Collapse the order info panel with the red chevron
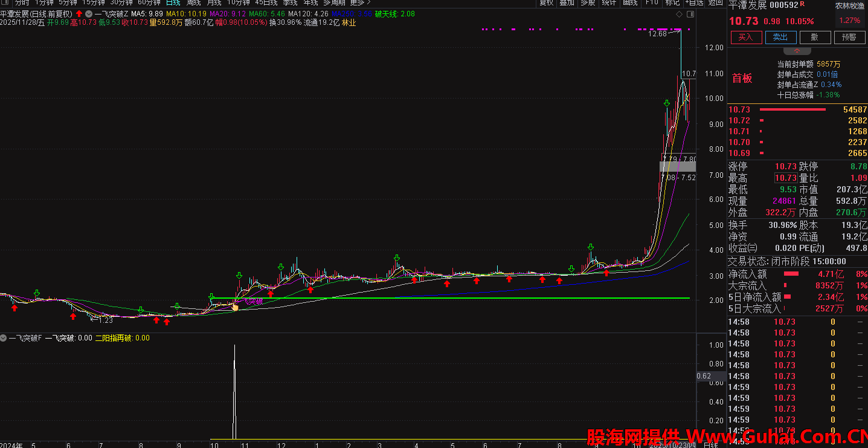Viewport: 868px width, 448px height. pos(797,51)
